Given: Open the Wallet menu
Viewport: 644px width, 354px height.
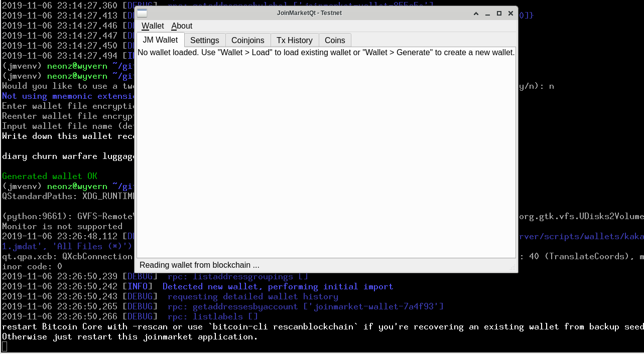Looking at the screenshot, I should 152,26.
